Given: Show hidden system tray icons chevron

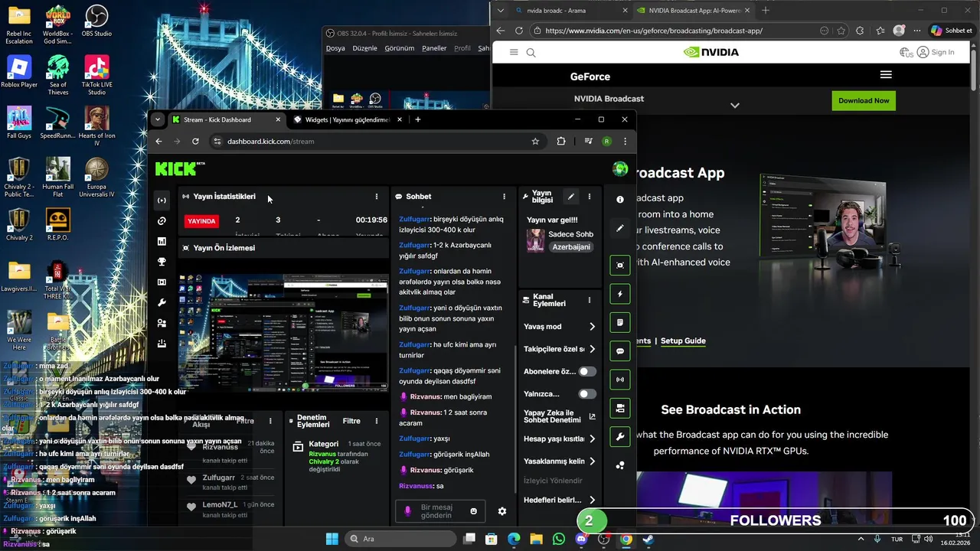Looking at the screenshot, I should point(861,539).
